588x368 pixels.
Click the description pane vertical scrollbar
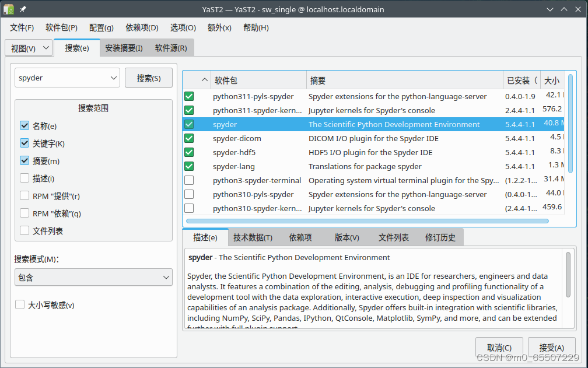click(x=568, y=275)
